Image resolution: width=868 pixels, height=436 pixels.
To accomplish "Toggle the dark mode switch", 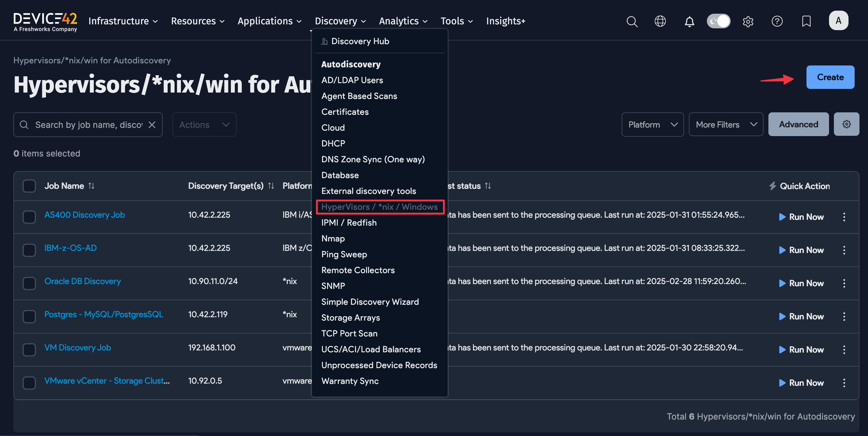I will [x=718, y=21].
